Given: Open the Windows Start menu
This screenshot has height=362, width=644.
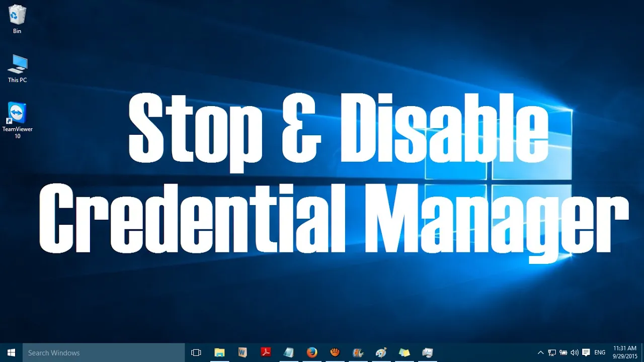Looking at the screenshot, I should coord(11,352).
